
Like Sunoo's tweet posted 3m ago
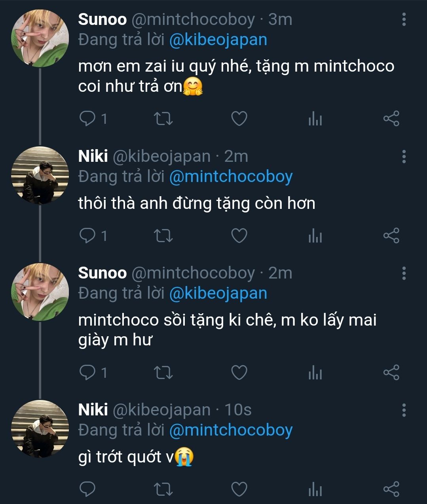point(239,118)
